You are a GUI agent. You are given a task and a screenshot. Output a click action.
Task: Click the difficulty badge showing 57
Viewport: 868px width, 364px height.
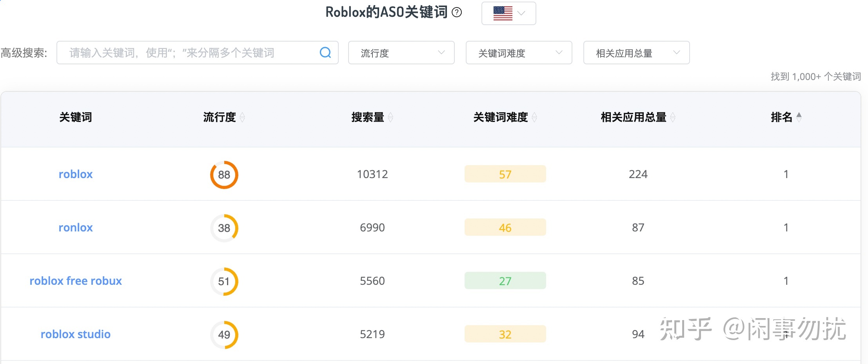505,174
